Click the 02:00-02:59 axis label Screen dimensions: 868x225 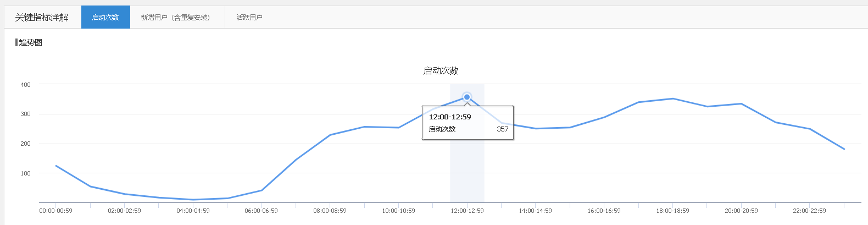pyautogui.click(x=124, y=211)
